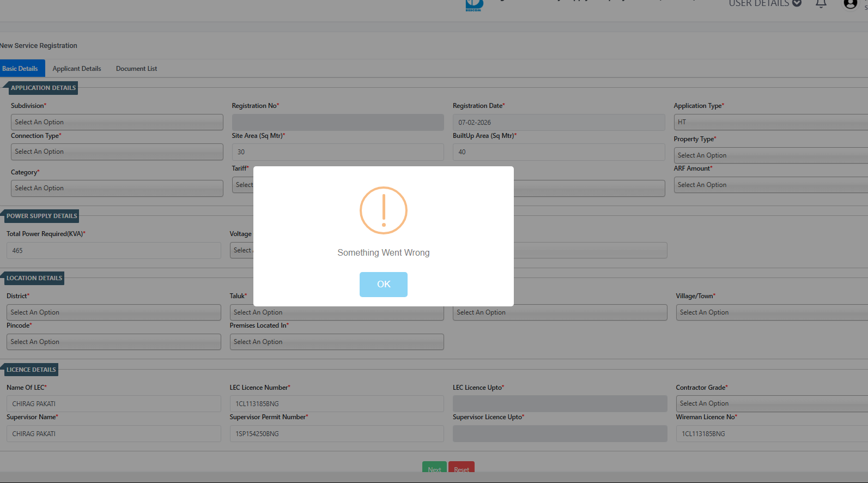
Task: Click the LEC Licence Number field
Action: pos(337,403)
